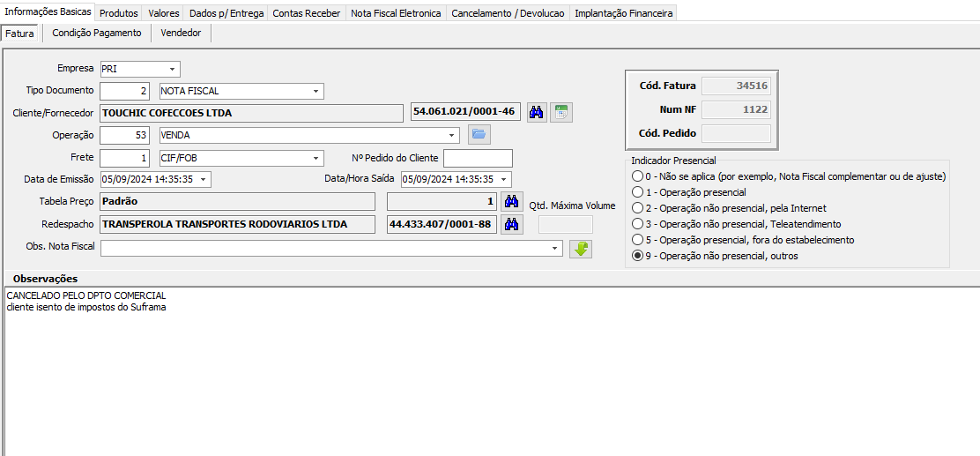Click binoculars search icon for Tabela Preço
Image resolution: width=980 pixels, height=456 pixels.
[512, 201]
